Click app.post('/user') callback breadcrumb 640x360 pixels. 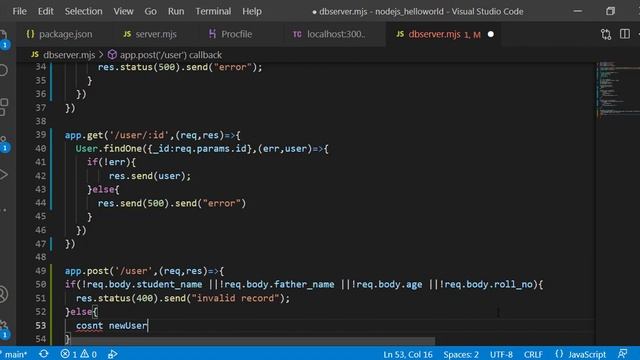click(x=171, y=55)
